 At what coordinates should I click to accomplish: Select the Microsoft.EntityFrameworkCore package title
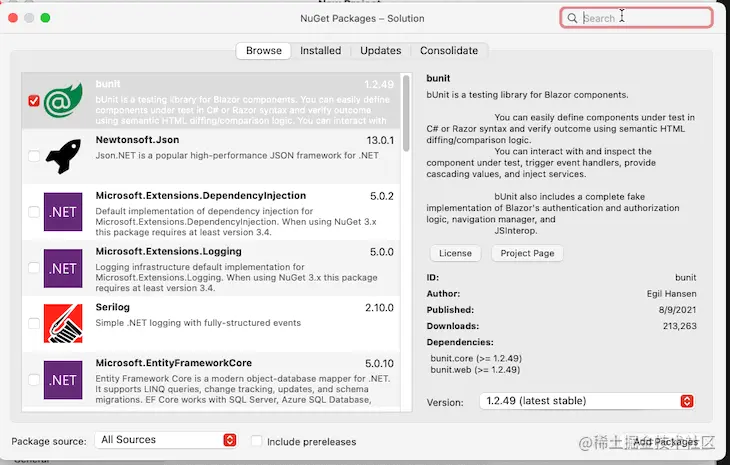[174, 363]
